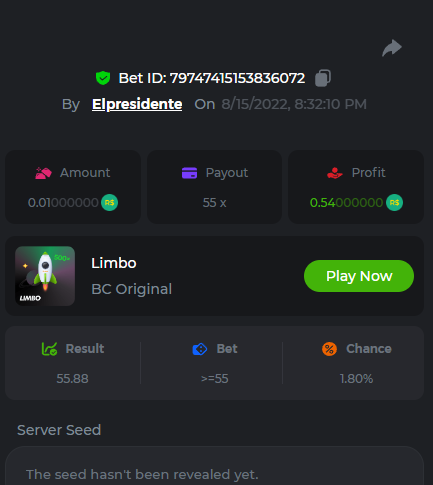Click the red Profit hand icon
This screenshot has height=485, width=433.
[x=335, y=173]
